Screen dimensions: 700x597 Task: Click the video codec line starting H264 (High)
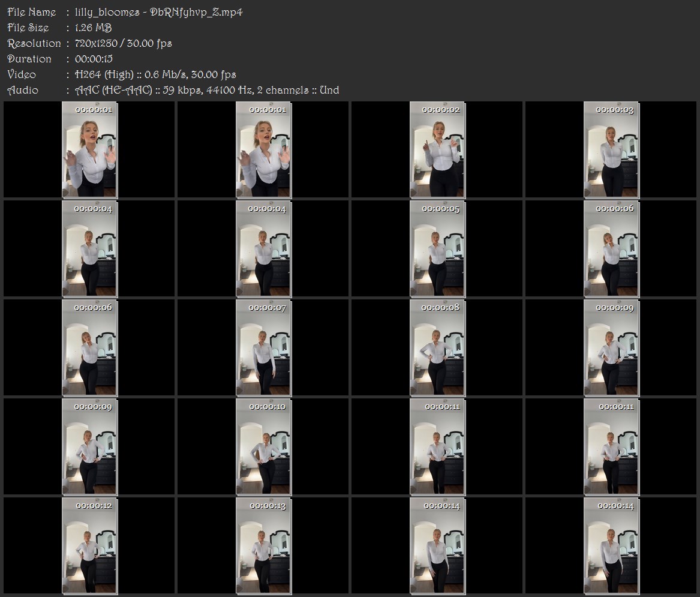(155, 74)
